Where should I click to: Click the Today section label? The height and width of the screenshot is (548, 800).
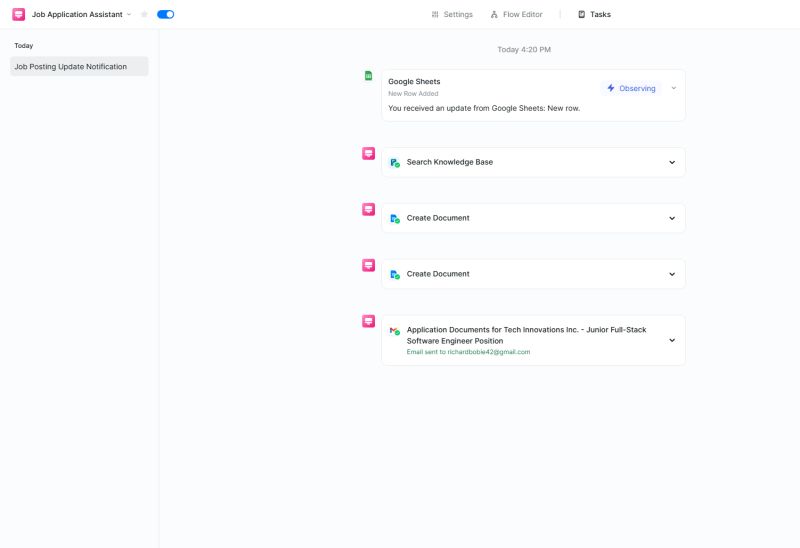coord(23,45)
